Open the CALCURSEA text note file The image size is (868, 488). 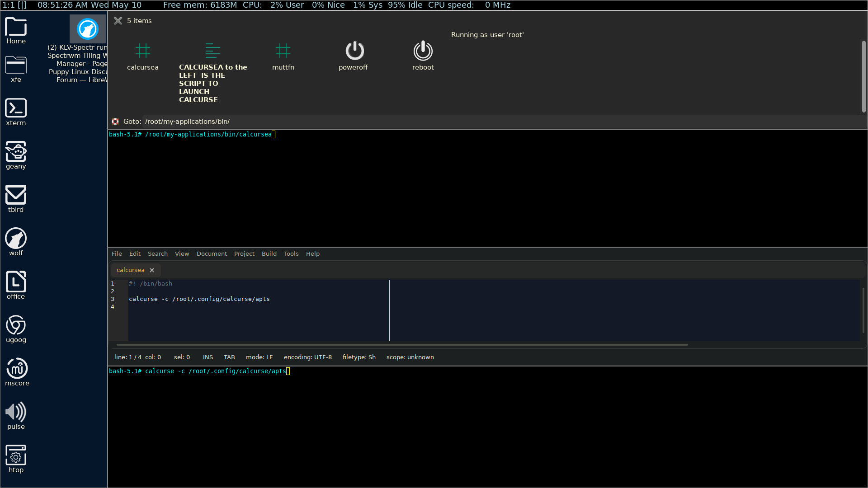point(212,51)
